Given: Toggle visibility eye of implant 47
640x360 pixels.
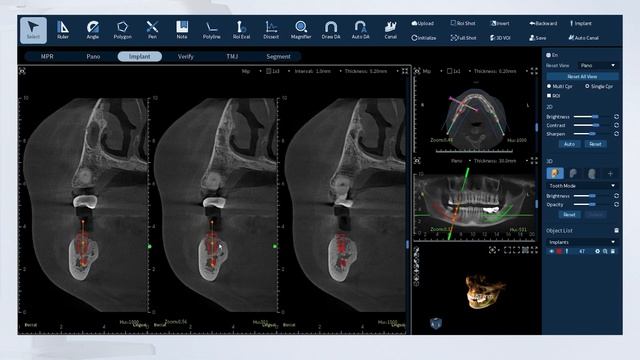Looking at the screenshot, I should pyautogui.click(x=551, y=251).
